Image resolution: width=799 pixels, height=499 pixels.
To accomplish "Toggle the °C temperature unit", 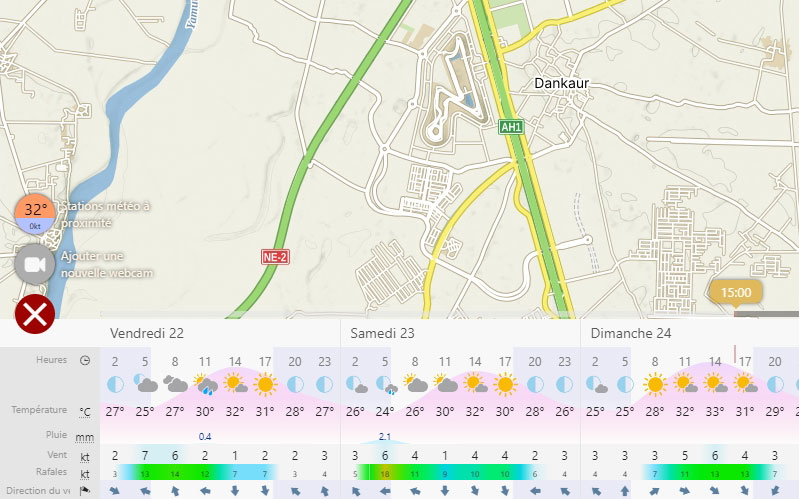I will (85, 411).
